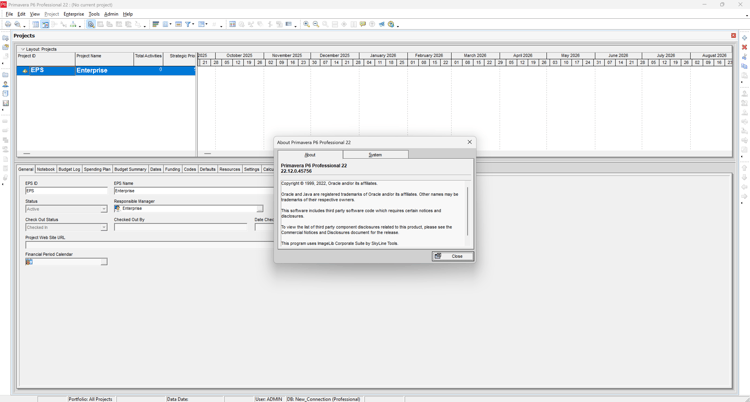Click the Responsible Manager browse button

click(x=260, y=209)
